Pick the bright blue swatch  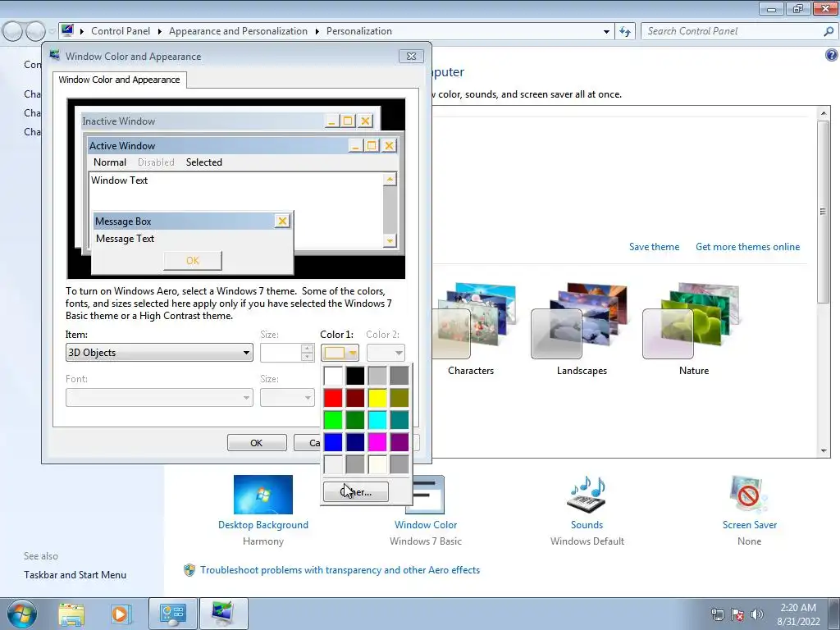[333, 442]
